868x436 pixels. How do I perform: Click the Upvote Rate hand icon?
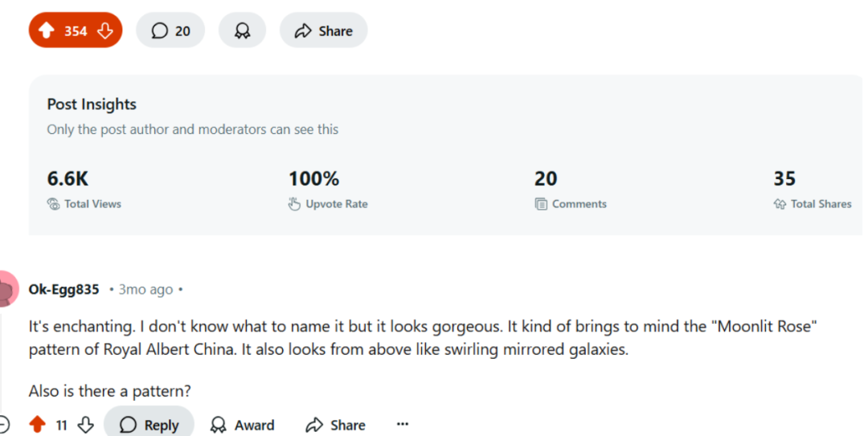click(x=294, y=204)
